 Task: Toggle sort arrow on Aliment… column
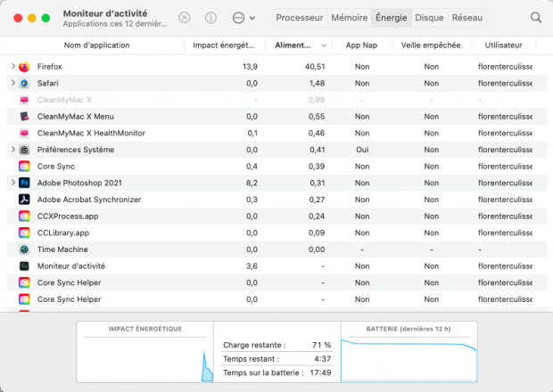(x=324, y=45)
